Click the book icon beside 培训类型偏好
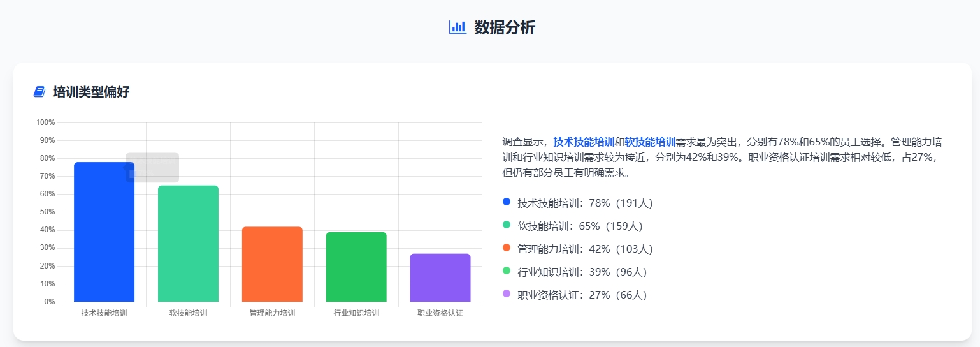980x347 pixels. (40, 92)
